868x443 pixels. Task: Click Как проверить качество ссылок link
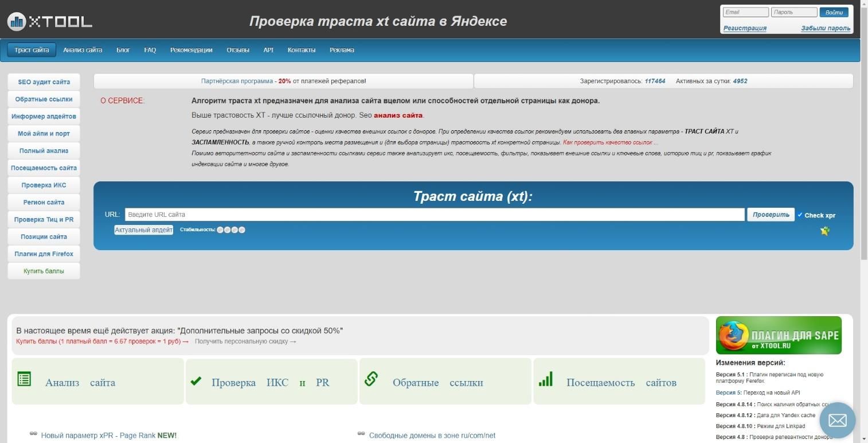[x=610, y=142]
